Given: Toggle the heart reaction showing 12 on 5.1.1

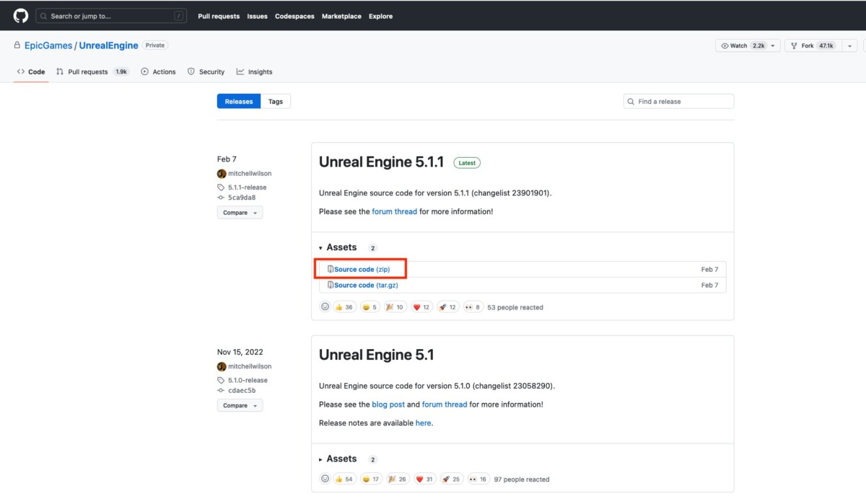Looking at the screenshot, I should click(x=421, y=307).
